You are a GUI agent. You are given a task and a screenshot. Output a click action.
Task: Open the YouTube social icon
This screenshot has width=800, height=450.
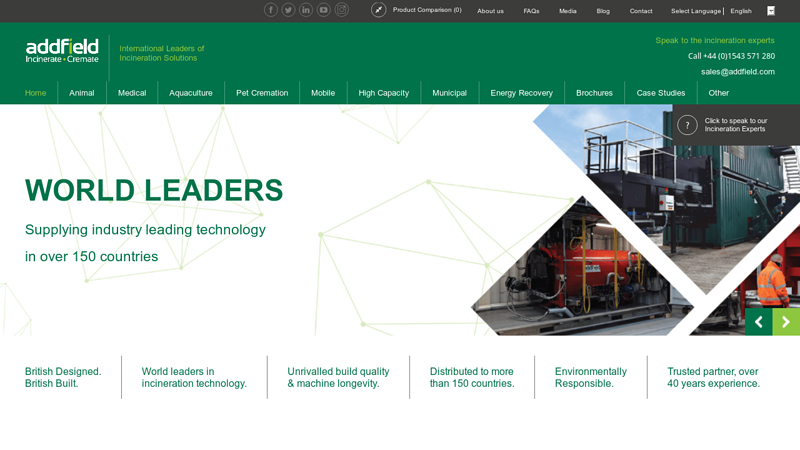tap(323, 10)
